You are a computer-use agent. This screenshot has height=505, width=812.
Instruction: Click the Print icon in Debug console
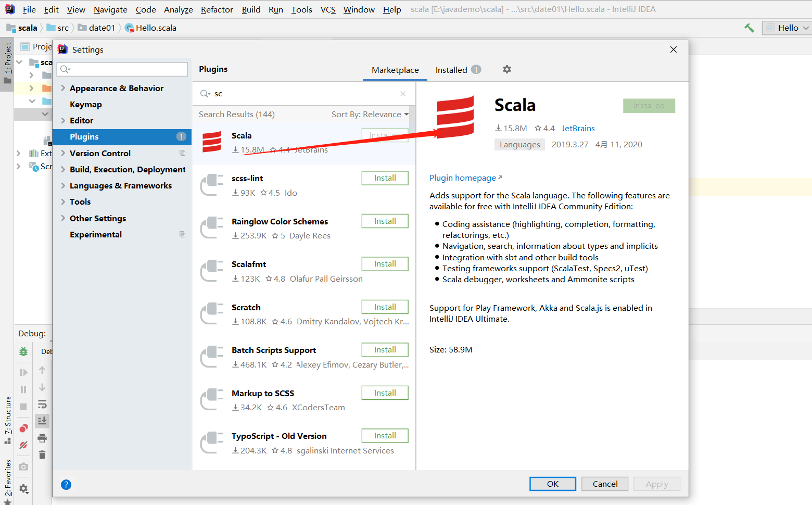42,438
